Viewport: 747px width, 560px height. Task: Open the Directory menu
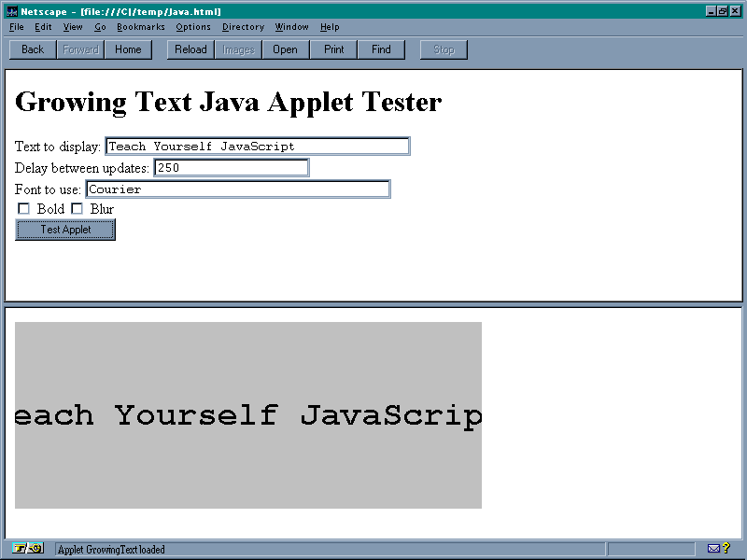pos(243,27)
